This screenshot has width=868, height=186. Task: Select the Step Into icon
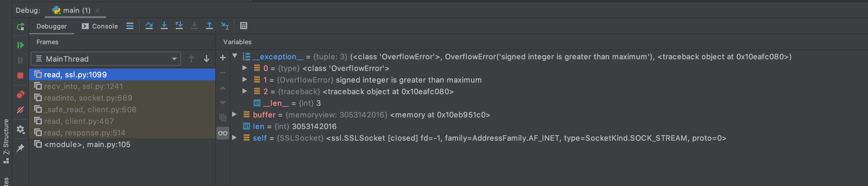(x=164, y=26)
